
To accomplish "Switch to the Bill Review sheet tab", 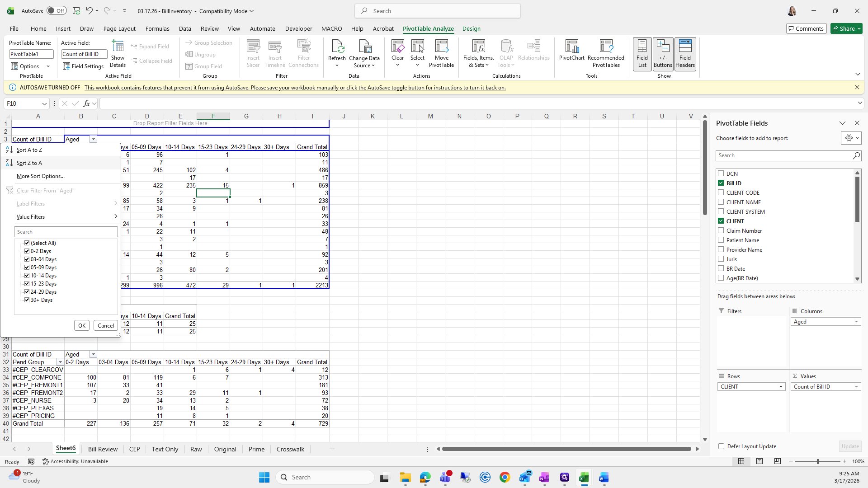I will tap(103, 449).
